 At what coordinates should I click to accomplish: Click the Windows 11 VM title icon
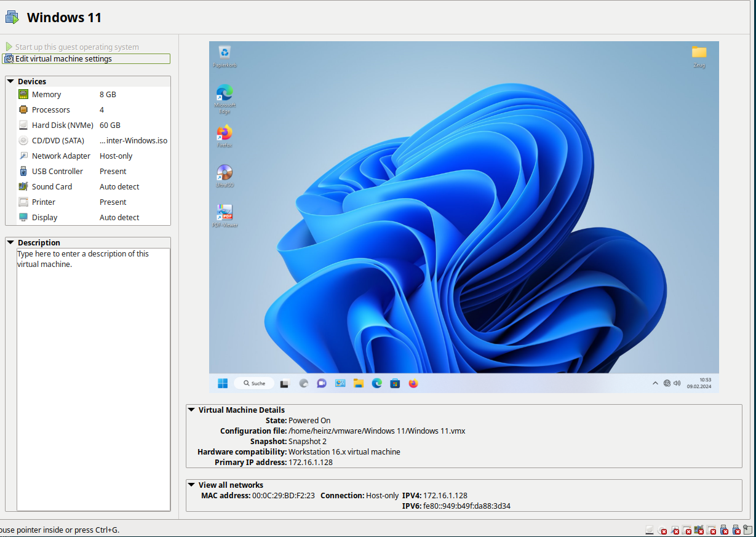[12, 17]
